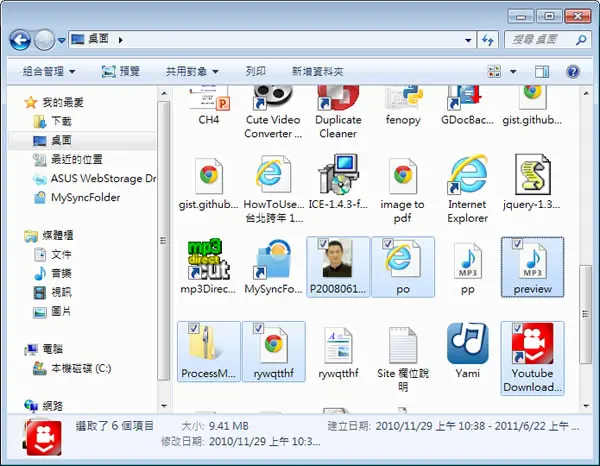This screenshot has width=600, height=466.
Task: Uncheck the checkbox on preview MP3 file
Action: pyautogui.click(x=517, y=244)
